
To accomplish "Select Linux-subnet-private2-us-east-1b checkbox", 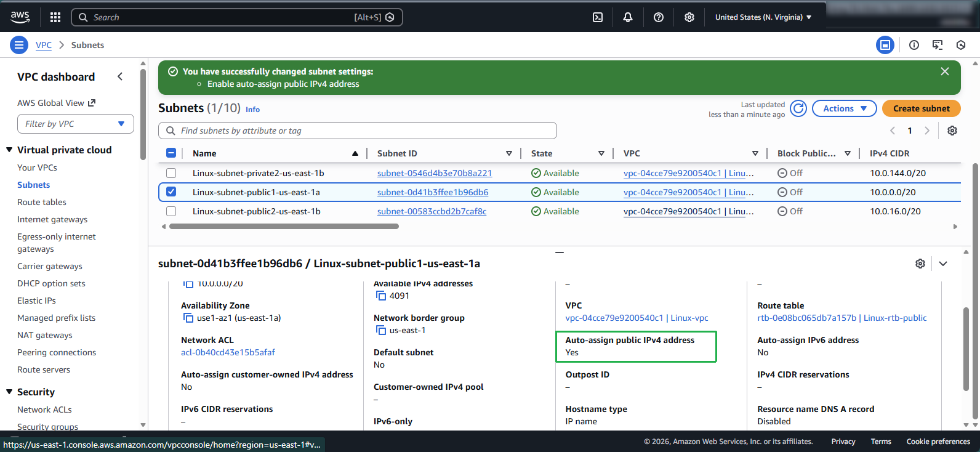I will point(171,173).
